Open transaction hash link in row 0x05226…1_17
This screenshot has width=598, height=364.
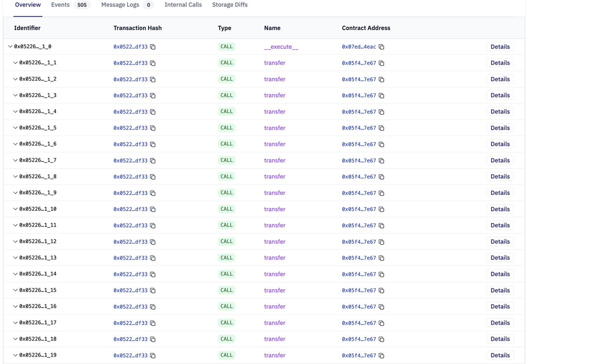[131, 323]
